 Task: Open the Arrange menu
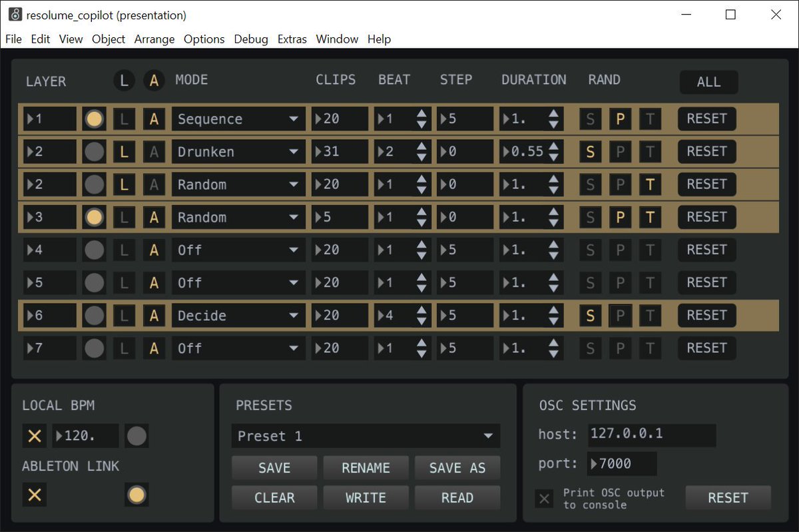click(x=154, y=39)
